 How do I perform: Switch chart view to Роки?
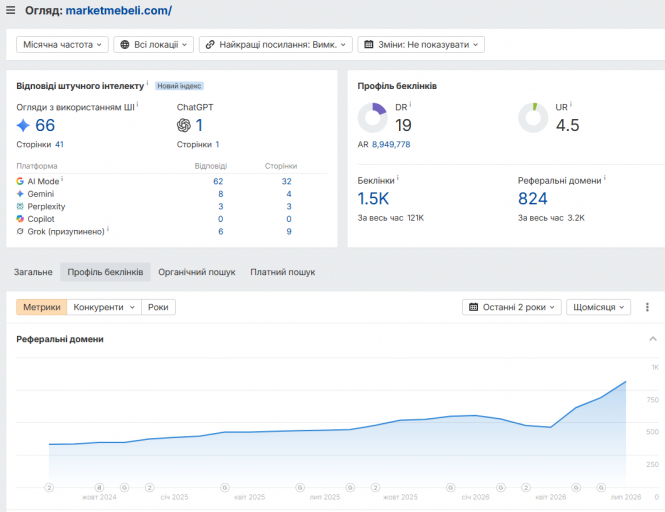click(x=158, y=307)
